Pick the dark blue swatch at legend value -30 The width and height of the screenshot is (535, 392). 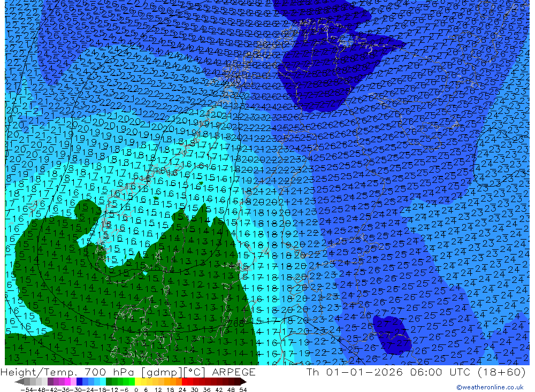coord(80,381)
